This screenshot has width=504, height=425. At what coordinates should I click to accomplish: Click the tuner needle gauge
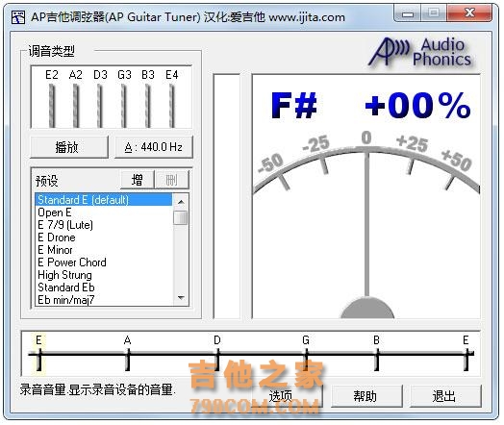(x=366, y=225)
